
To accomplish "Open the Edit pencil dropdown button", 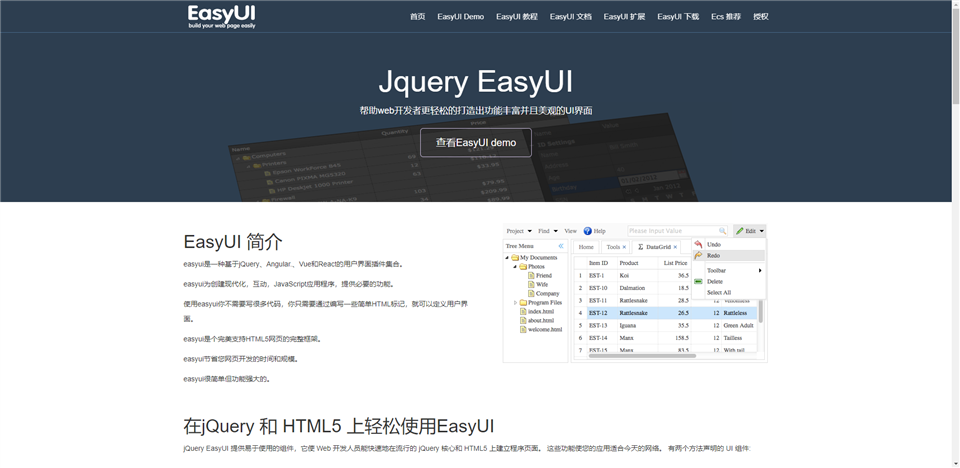I will point(749,231).
